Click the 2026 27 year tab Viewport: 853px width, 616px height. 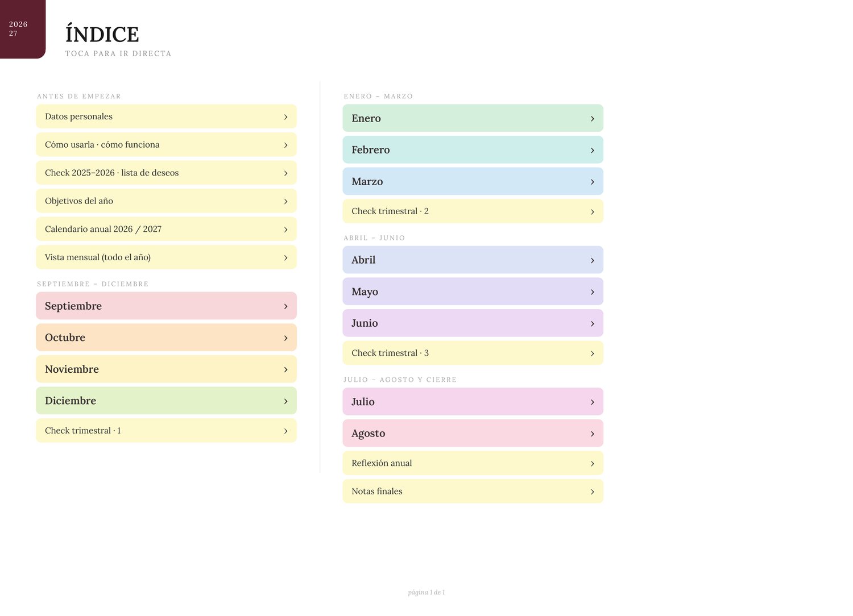point(23,29)
